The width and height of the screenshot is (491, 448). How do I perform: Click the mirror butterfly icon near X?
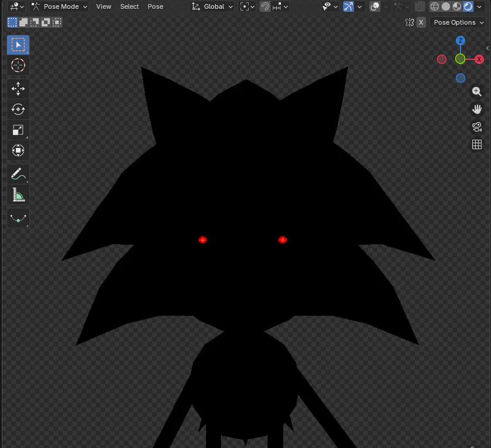pos(409,22)
